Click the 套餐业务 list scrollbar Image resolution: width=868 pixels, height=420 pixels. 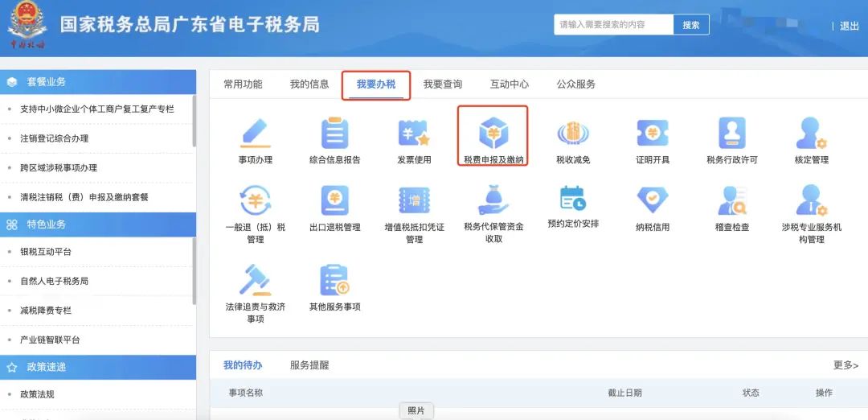(x=194, y=121)
